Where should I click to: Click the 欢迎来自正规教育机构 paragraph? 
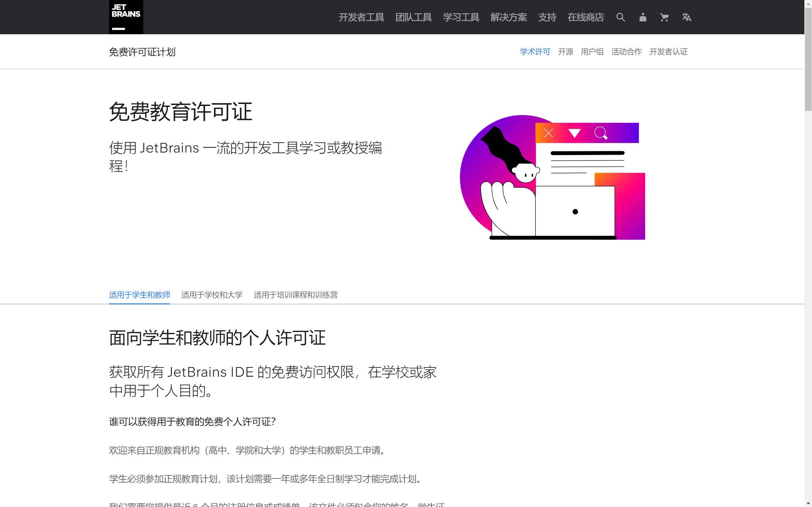248,450
